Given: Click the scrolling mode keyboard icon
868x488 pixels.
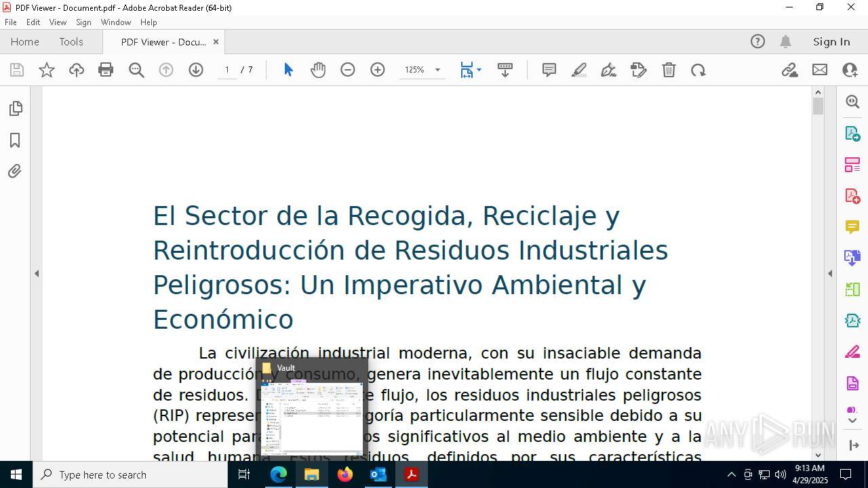Looking at the screenshot, I should [x=505, y=70].
